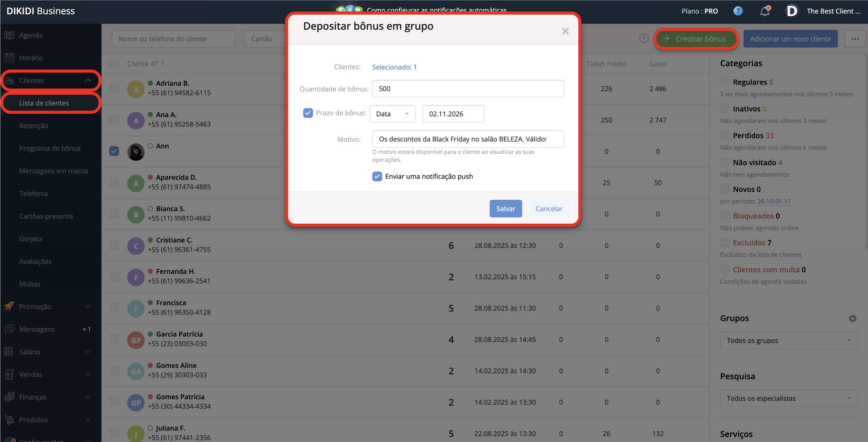
Task: Click the Agenda icon in sidebar
Action: (9, 35)
